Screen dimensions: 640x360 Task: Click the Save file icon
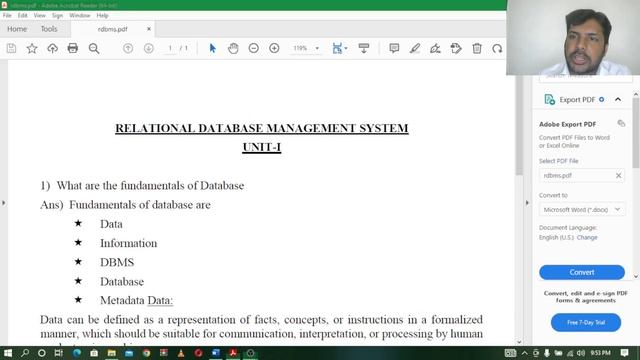pos(11,48)
